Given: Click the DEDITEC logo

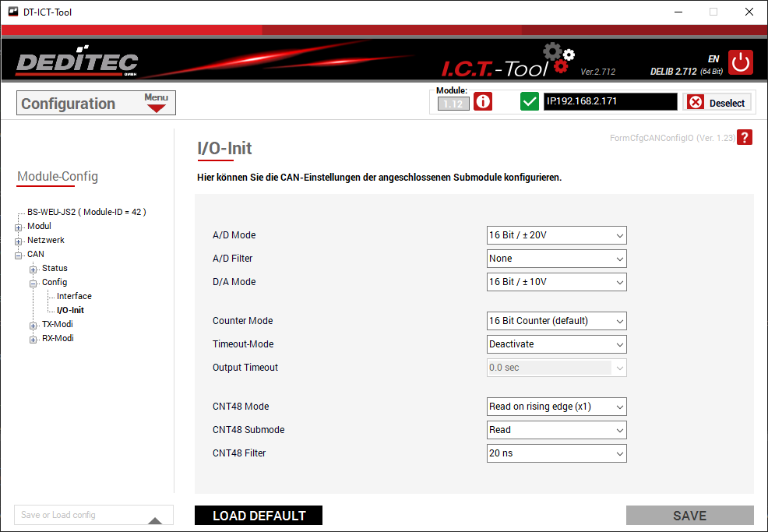Looking at the screenshot, I should [x=76, y=63].
